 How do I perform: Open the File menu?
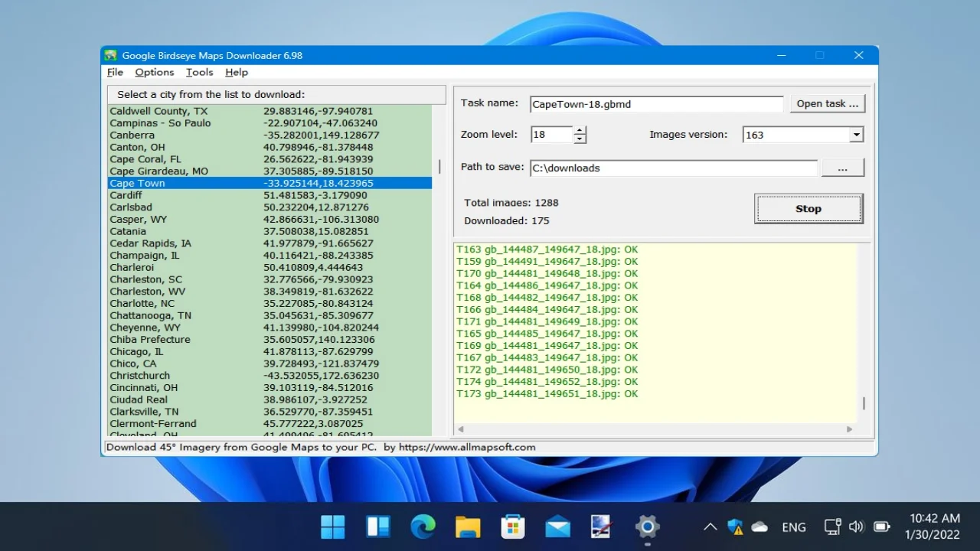pos(115,72)
